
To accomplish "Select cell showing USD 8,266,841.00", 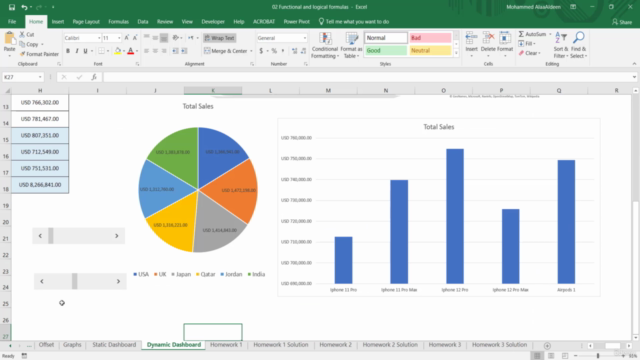I will (40, 184).
